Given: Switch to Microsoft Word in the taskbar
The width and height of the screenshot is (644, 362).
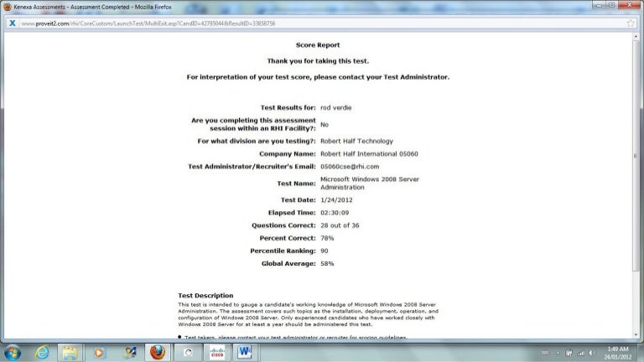Looking at the screenshot, I should 245,352.
